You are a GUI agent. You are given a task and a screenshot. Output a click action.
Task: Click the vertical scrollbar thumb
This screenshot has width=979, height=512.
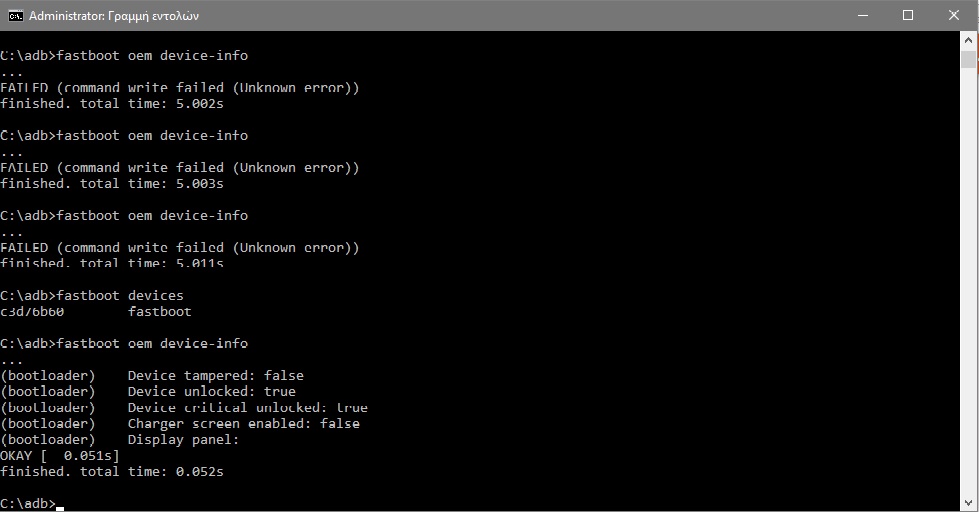pos(969,58)
